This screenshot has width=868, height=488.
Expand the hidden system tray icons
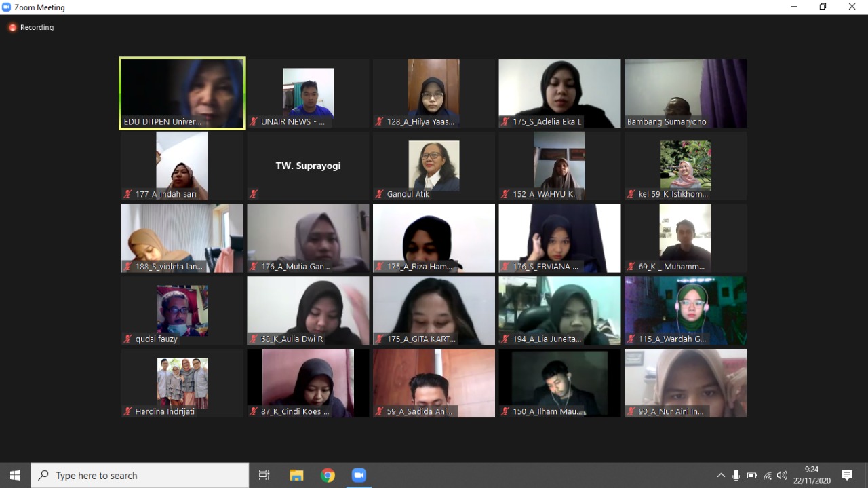coord(720,476)
